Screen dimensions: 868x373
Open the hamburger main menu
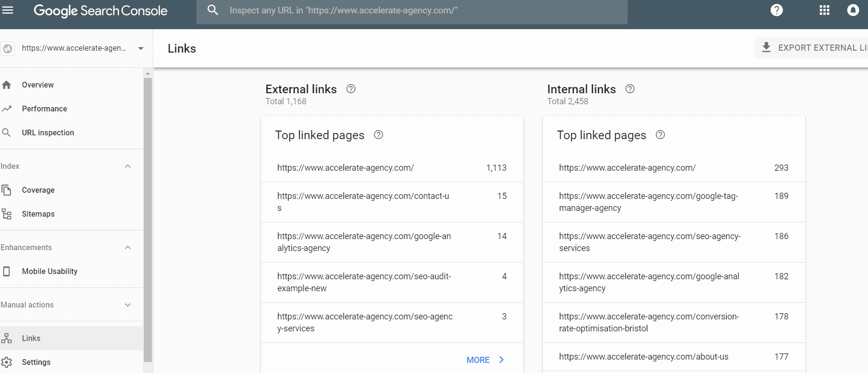pos(7,10)
